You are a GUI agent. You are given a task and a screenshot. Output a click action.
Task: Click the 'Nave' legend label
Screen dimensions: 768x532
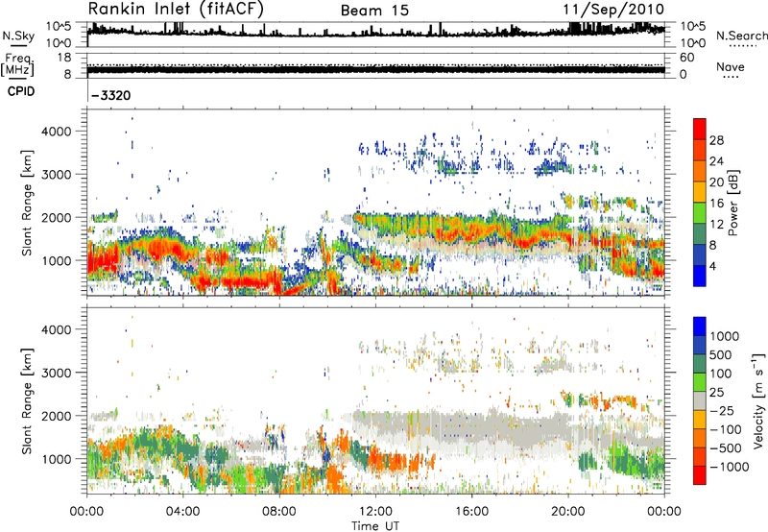coord(731,66)
